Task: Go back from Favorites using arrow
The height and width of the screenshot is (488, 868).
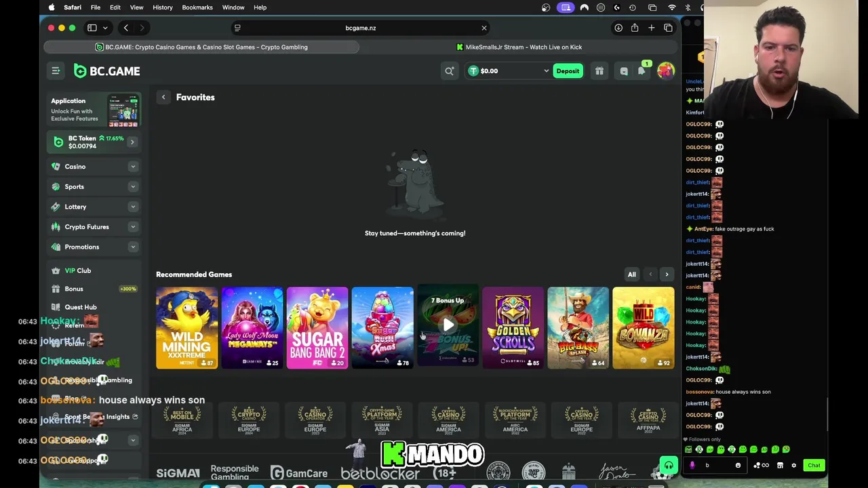Action: click(x=163, y=97)
